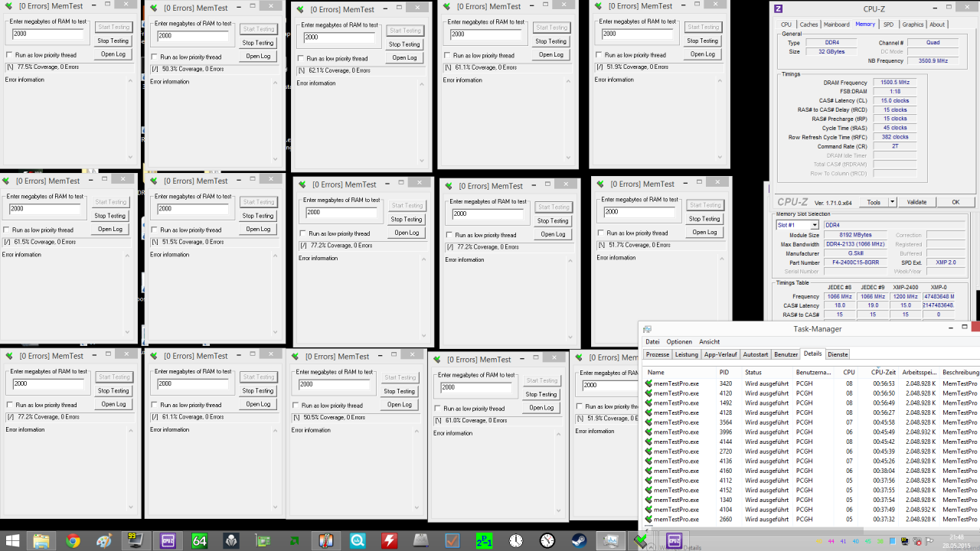Open Google Chrome from the taskbar

tap(73, 540)
